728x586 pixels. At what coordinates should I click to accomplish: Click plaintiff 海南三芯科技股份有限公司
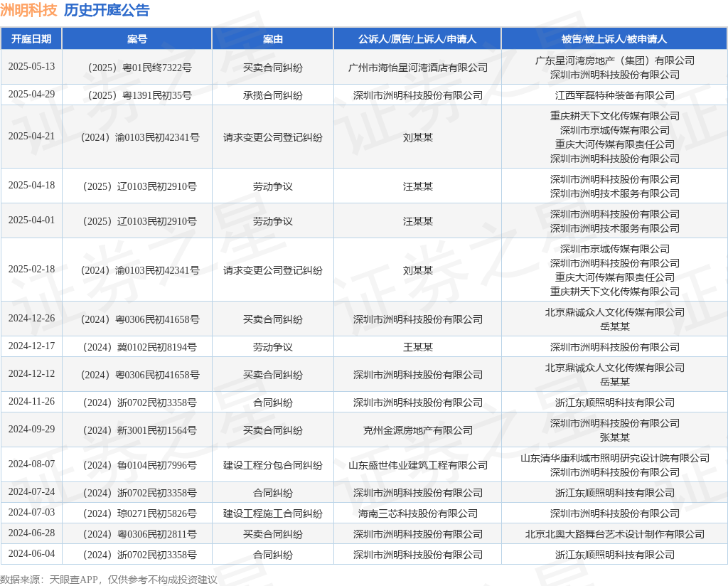coord(418,513)
